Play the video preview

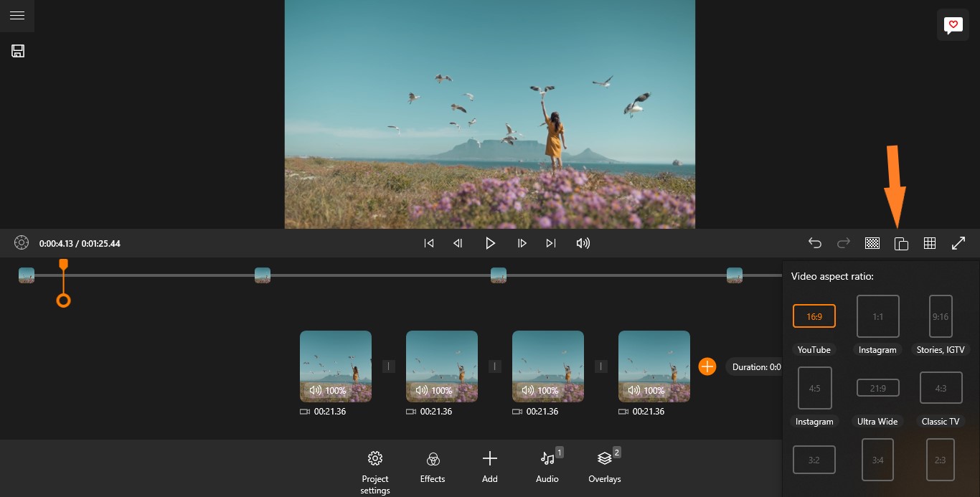pos(490,243)
